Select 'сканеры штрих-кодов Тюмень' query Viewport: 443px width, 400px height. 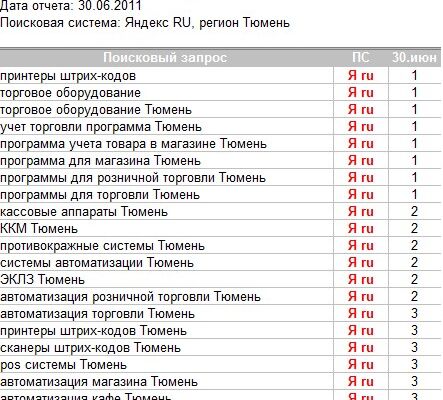pos(90,347)
